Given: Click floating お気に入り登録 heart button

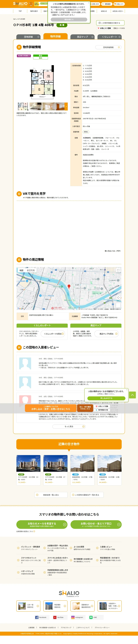Looking at the screenshot, I should pos(102,406).
